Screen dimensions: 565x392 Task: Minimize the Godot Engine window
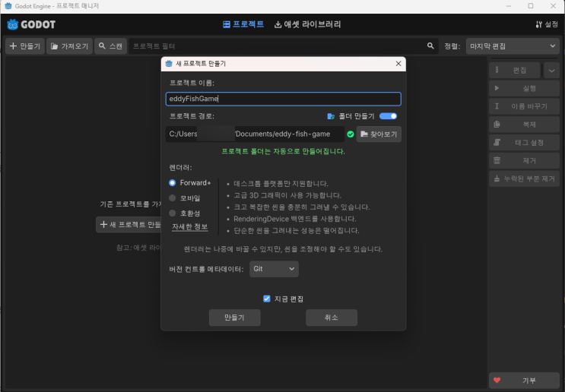click(509, 6)
